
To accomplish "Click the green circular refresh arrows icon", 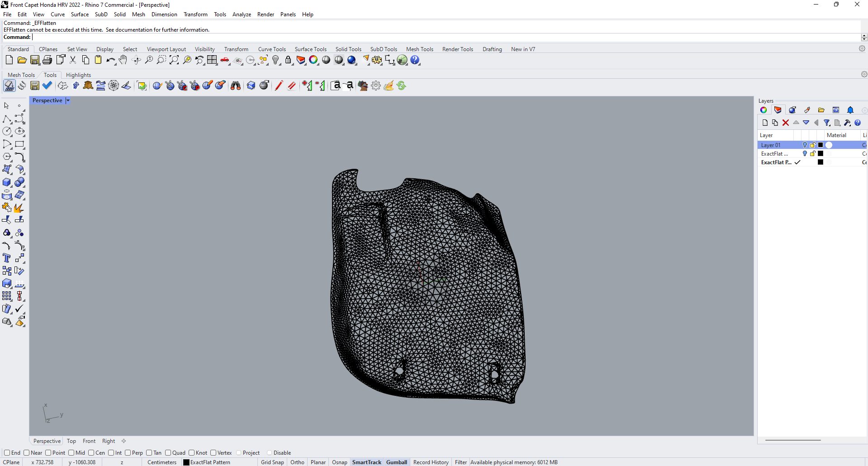I will [x=402, y=86].
